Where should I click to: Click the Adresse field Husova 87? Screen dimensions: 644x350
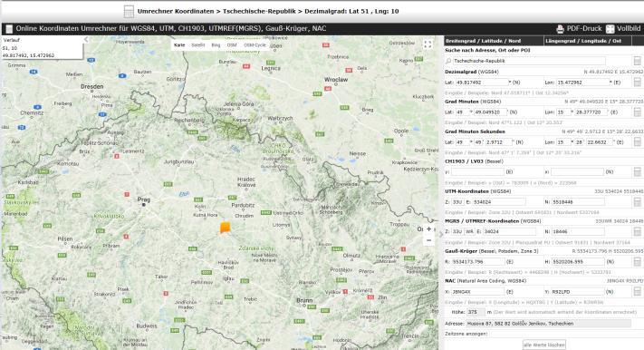pyautogui.click(x=548, y=324)
